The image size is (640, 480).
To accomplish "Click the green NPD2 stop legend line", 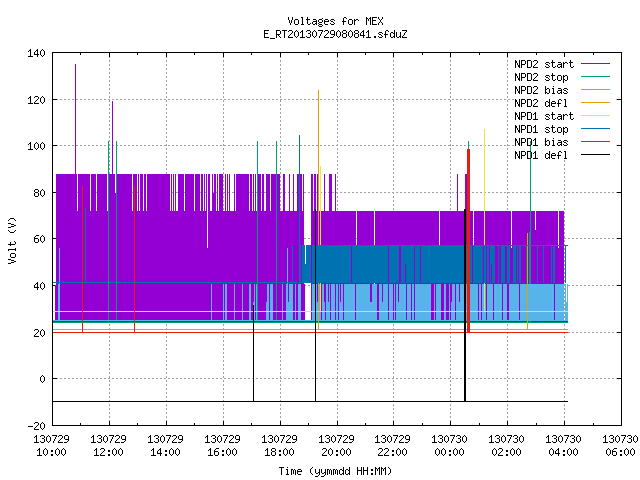I will pos(595,76).
